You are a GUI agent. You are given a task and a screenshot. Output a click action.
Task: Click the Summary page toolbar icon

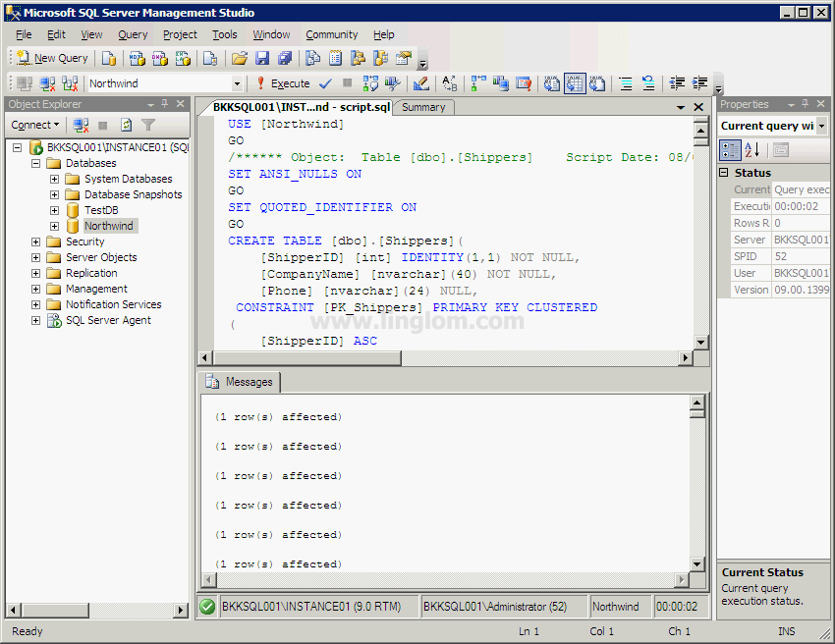click(x=336, y=58)
